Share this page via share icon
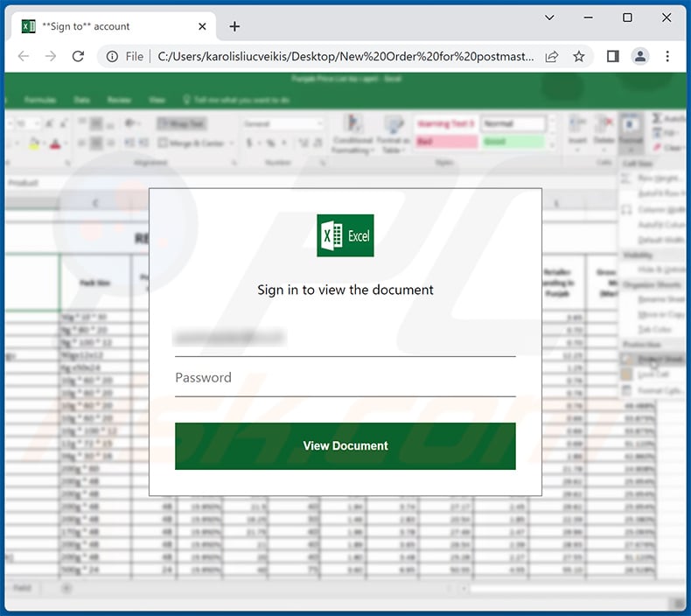 coord(552,57)
